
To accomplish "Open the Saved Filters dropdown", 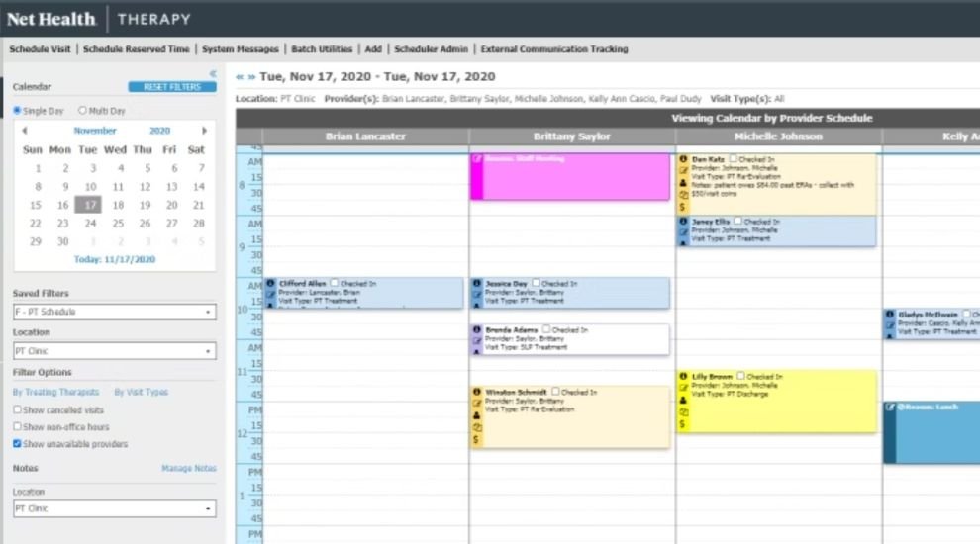I will 115,312.
